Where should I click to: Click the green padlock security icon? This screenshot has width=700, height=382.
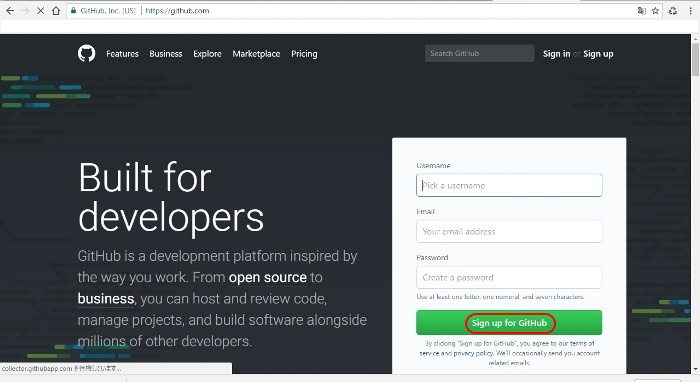pyautogui.click(x=74, y=11)
